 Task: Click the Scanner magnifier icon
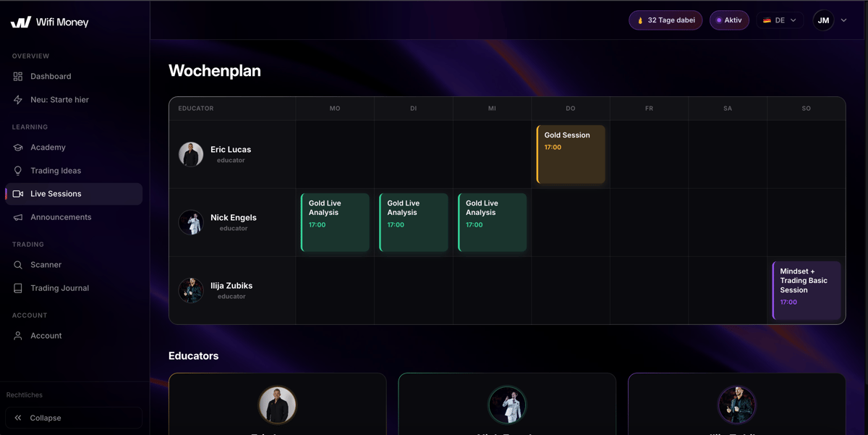click(18, 265)
